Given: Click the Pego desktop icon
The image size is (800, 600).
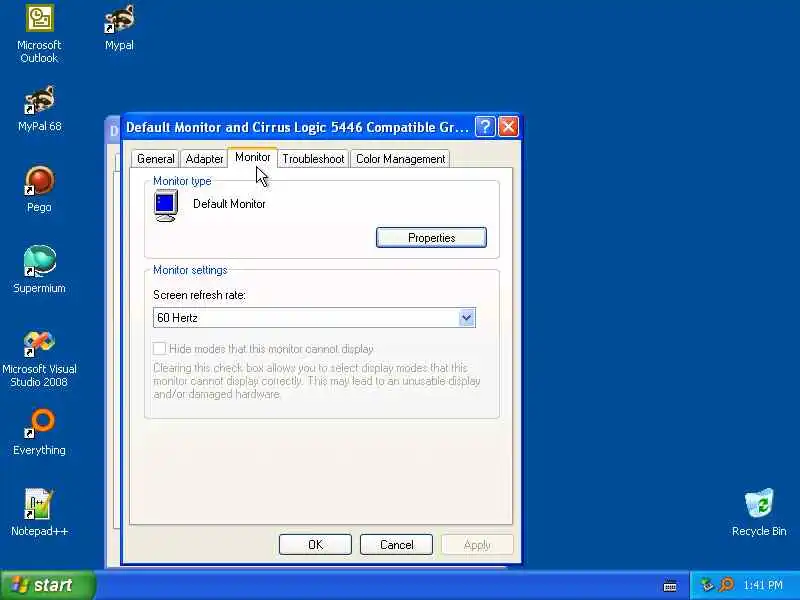Looking at the screenshot, I should 39,189.
